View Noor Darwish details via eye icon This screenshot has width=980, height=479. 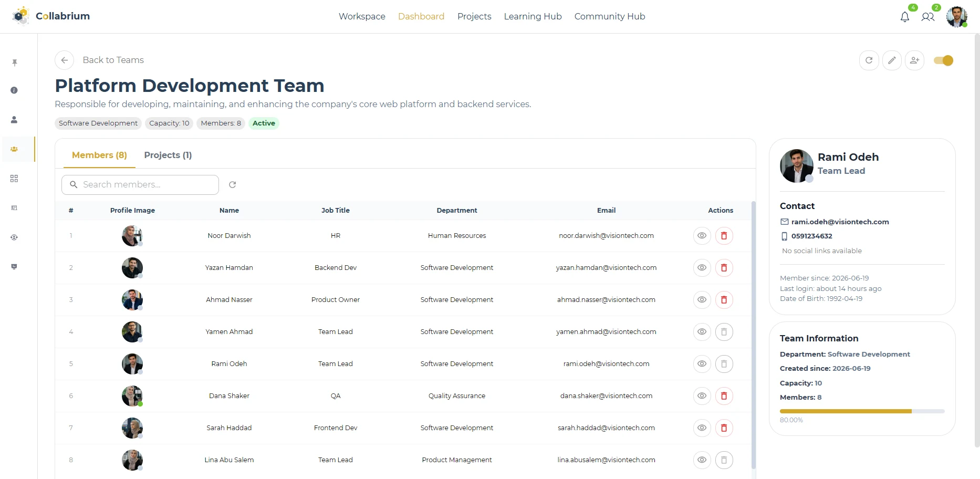click(702, 236)
